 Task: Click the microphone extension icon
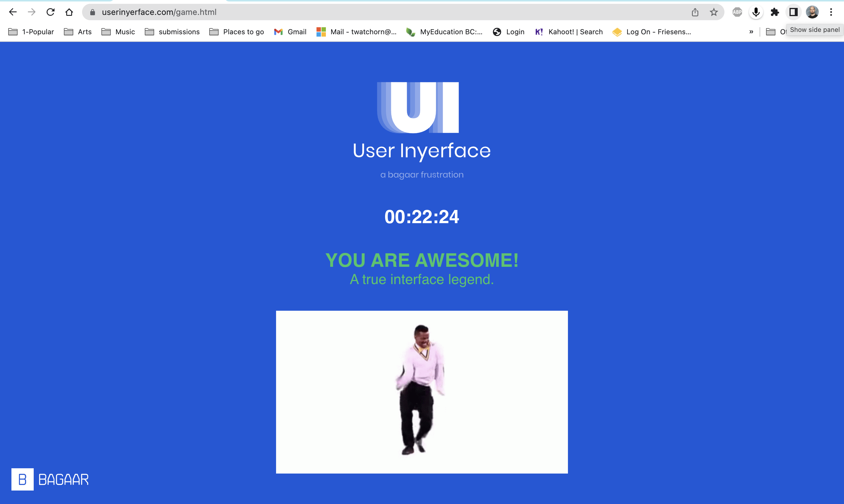756,12
